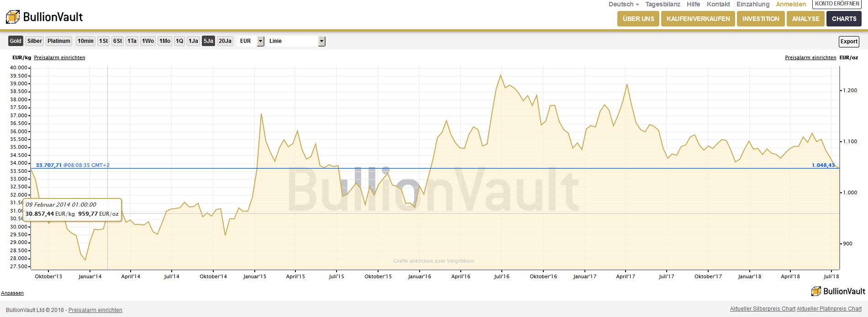
Task: Click the BullionVault logo below the chart
Action: pos(838,291)
